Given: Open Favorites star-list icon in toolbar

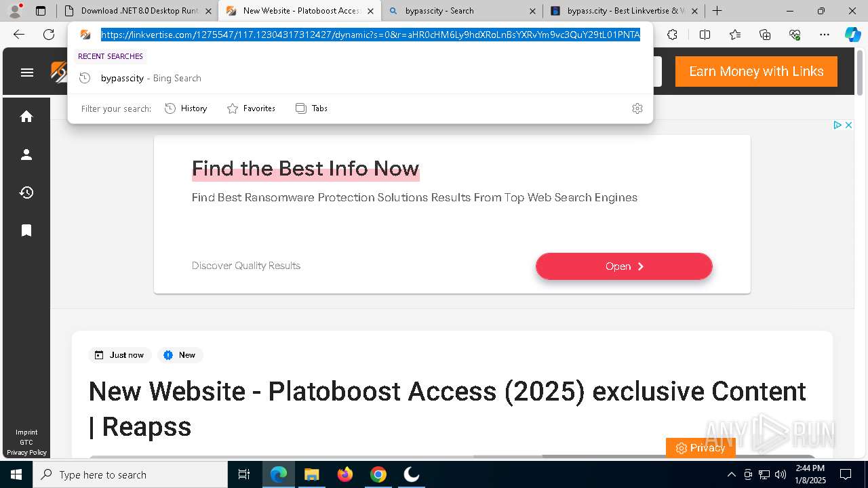Looking at the screenshot, I should [735, 35].
